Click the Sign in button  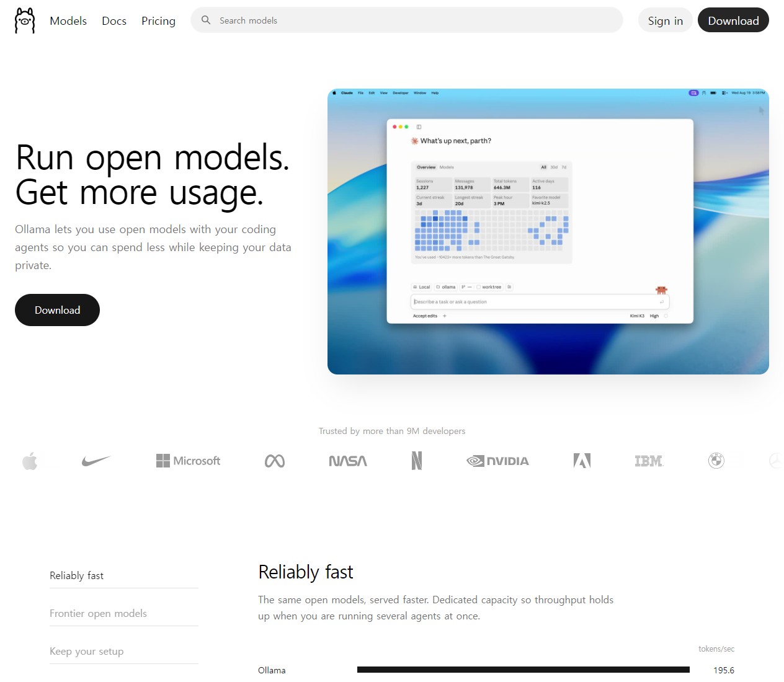(x=666, y=20)
